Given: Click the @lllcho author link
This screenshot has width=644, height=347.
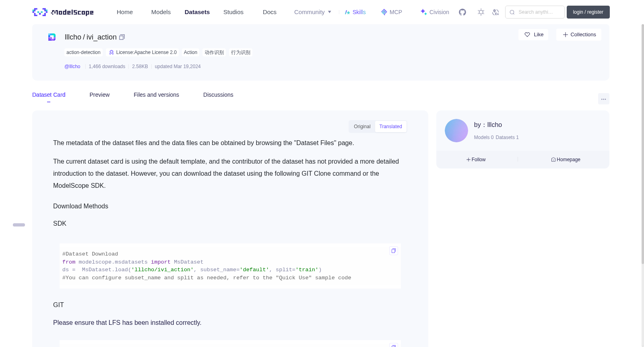Looking at the screenshot, I should pyautogui.click(x=72, y=66).
